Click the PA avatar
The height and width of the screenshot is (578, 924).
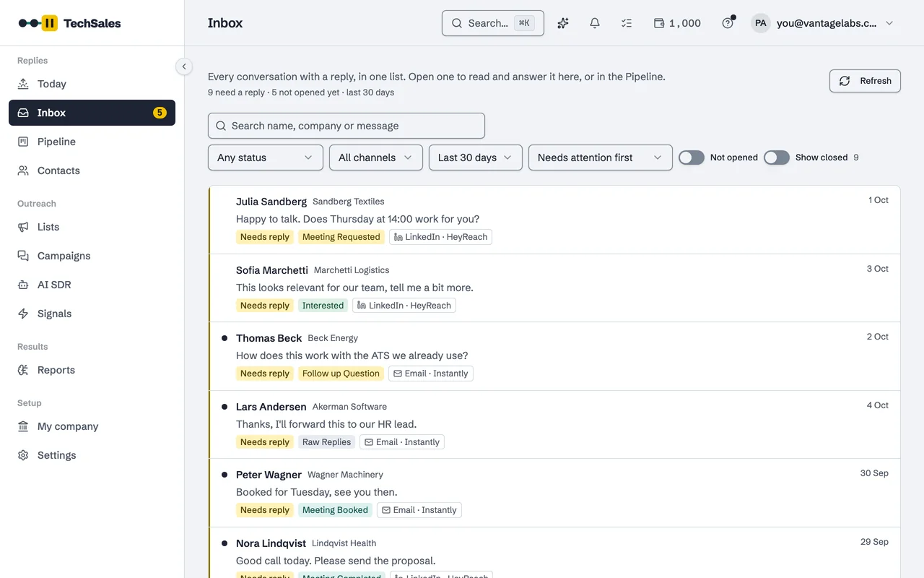(761, 23)
